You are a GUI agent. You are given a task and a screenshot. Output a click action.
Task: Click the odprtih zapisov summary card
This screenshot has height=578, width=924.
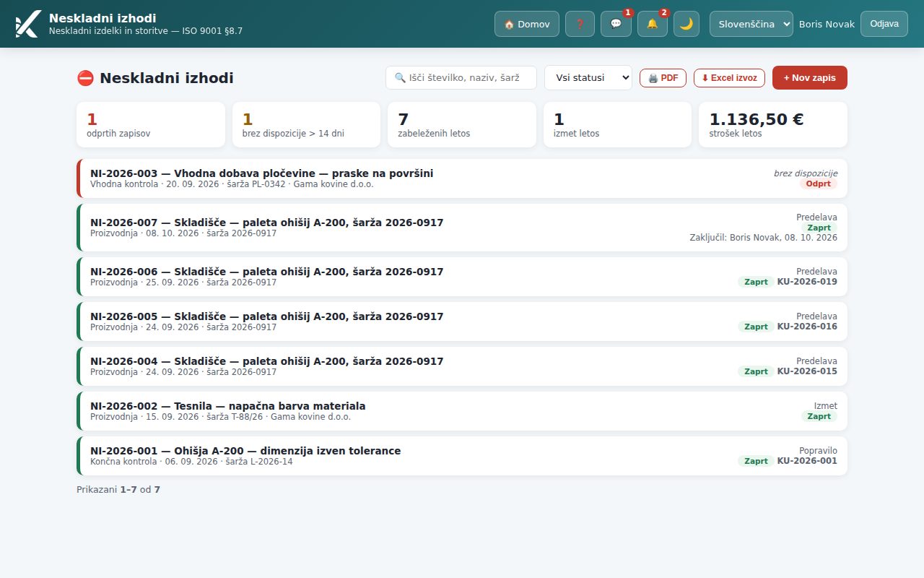151,124
